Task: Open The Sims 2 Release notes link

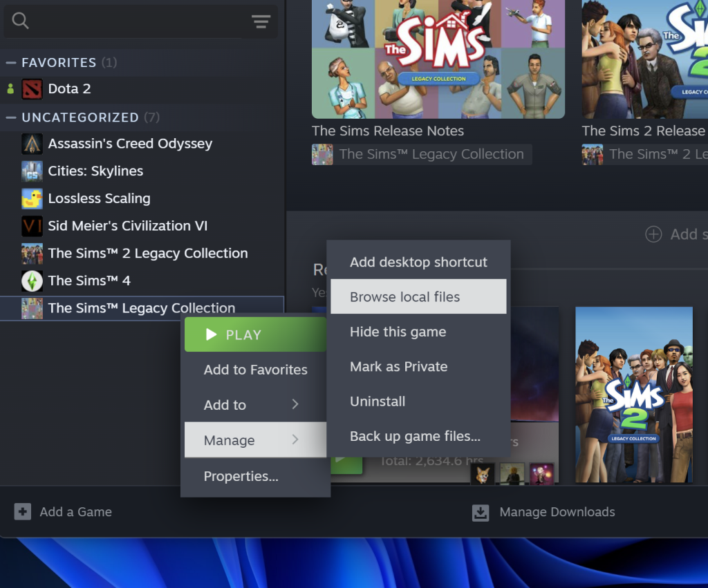Action: [645, 131]
